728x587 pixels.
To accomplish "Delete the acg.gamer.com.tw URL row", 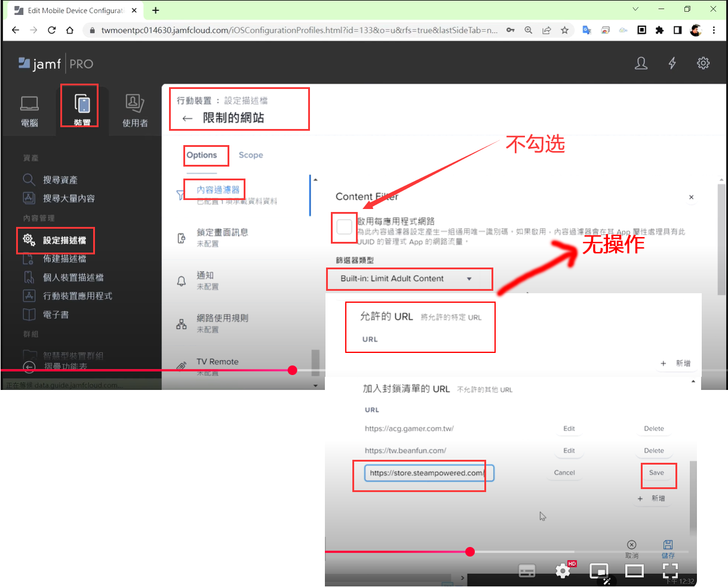I will [x=654, y=429].
